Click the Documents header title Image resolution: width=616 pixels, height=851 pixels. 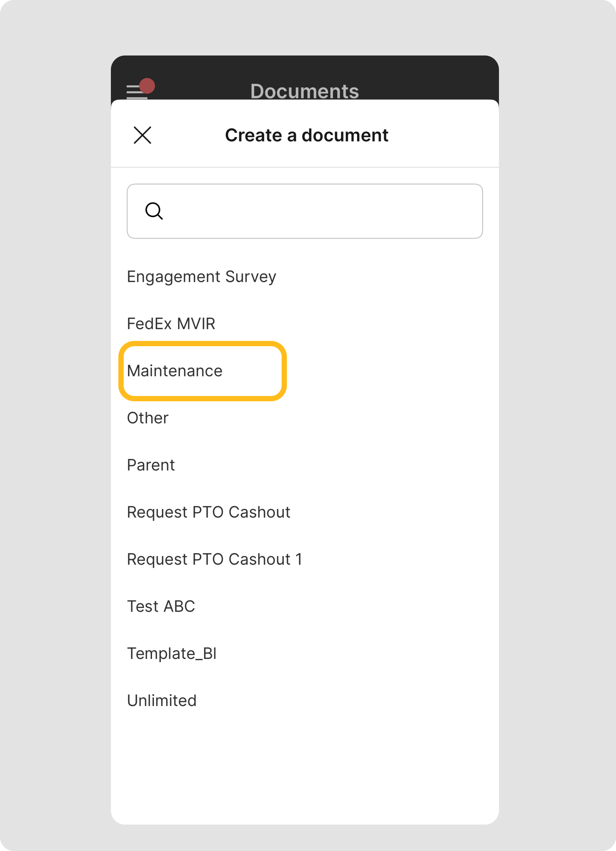[x=304, y=91]
